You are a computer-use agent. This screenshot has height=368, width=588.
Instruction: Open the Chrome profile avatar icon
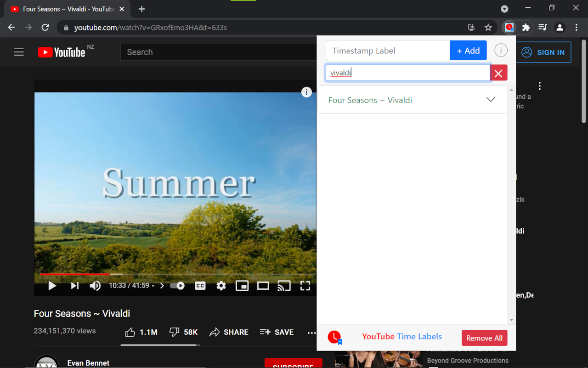pyautogui.click(x=560, y=28)
